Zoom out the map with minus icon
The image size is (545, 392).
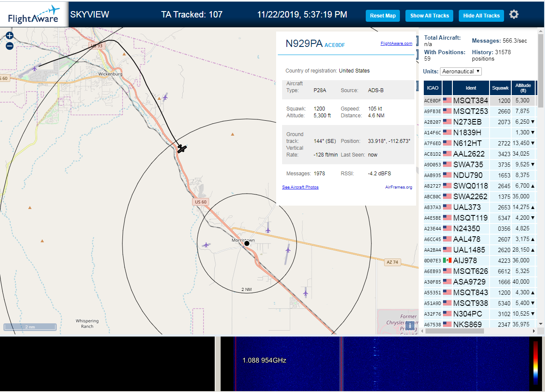[x=10, y=46]
